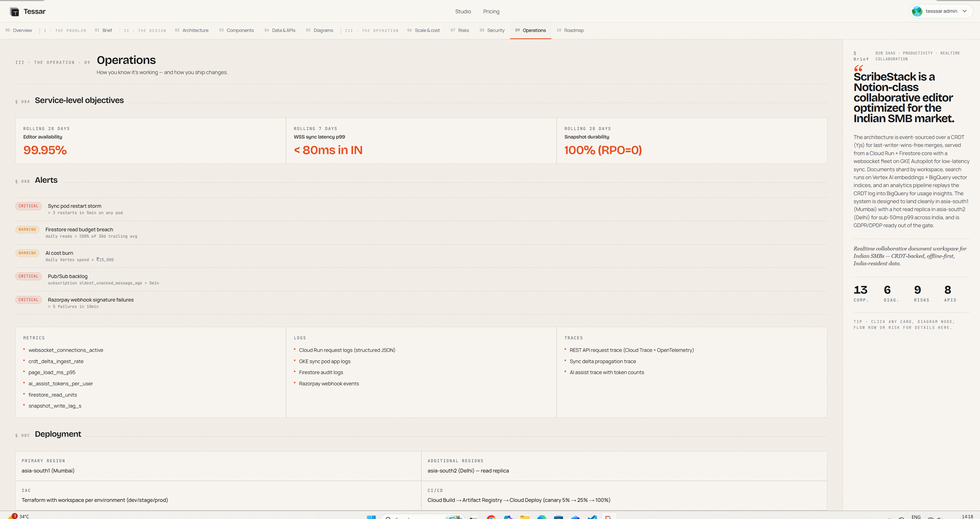Go to the Tessar home wordmark
This screenshot has height=519, width=980.
point(35,11)
